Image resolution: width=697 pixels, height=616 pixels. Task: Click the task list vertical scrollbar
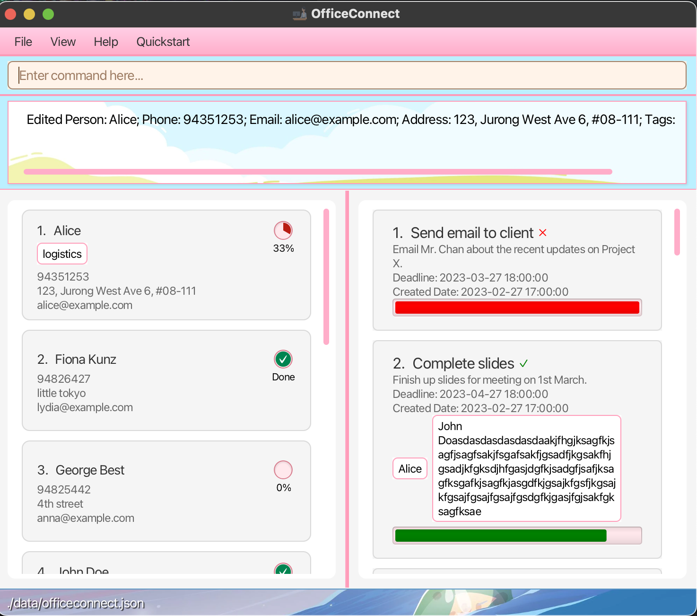click(x=677, y=232)
